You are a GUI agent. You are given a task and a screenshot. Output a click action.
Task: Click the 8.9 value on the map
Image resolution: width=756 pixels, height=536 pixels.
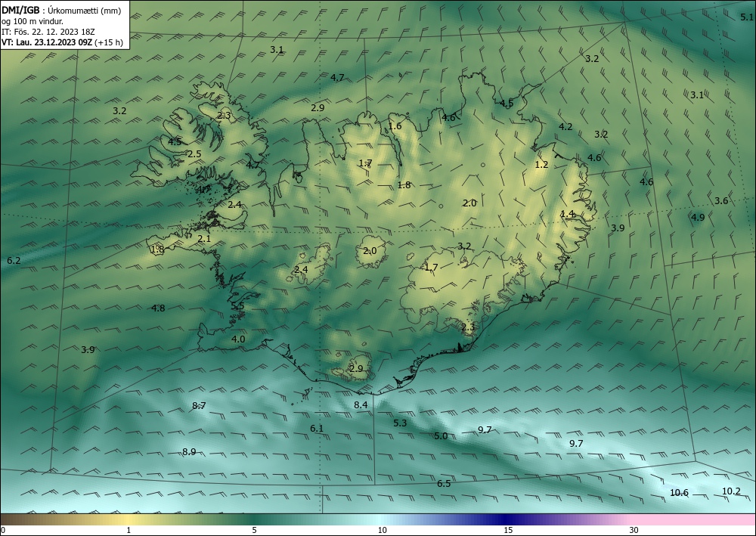189,452
